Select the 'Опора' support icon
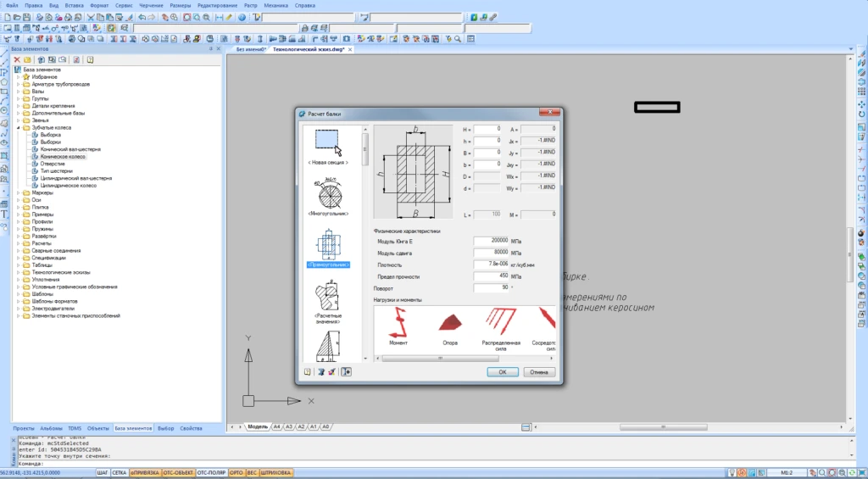868x479 pixels. coord(450,324)
